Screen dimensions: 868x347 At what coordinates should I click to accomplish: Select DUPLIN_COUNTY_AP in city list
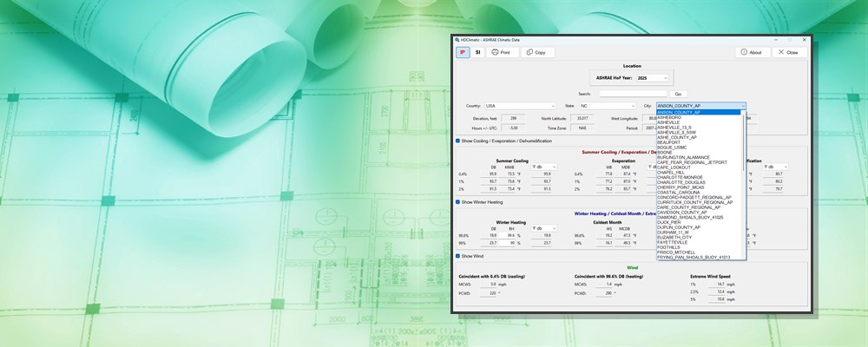pyautogui.click(x=698, y=227)
